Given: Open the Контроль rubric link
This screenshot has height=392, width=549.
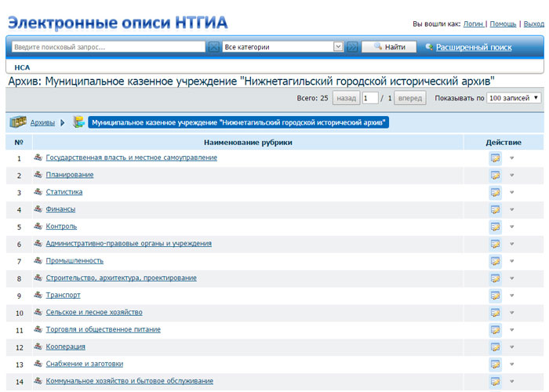Looking at the screenshot, I should pyautogui.click(x=61, y=226).
